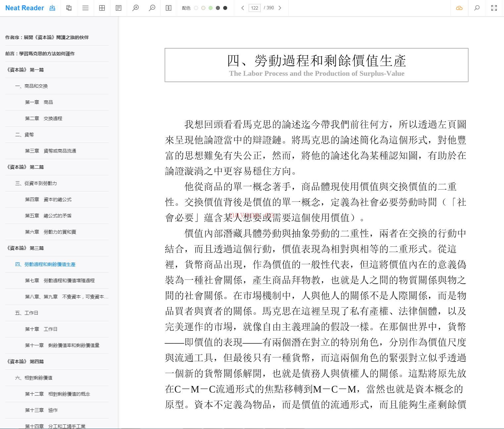Select the beige color theme

coord(203,8)
